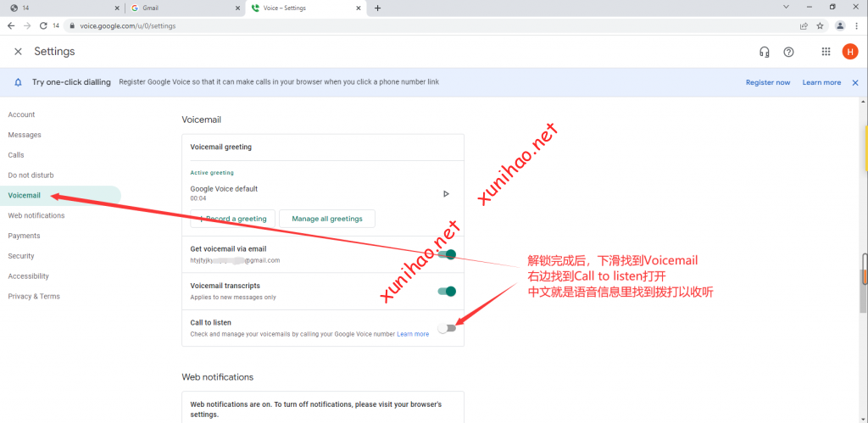Select Voicemail in the settings sidebar
This screenshot has width=868, height=423.
coord(24,195)
